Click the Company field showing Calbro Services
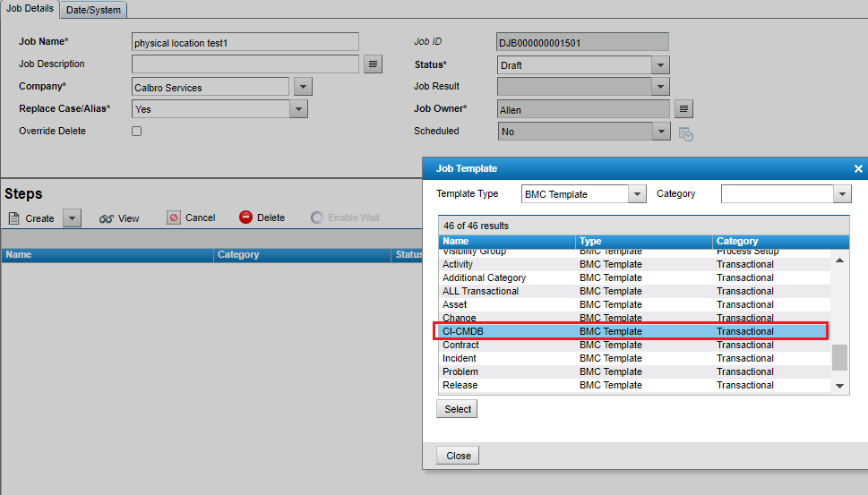This screenshot has width=868, height=495. (211, 87)
